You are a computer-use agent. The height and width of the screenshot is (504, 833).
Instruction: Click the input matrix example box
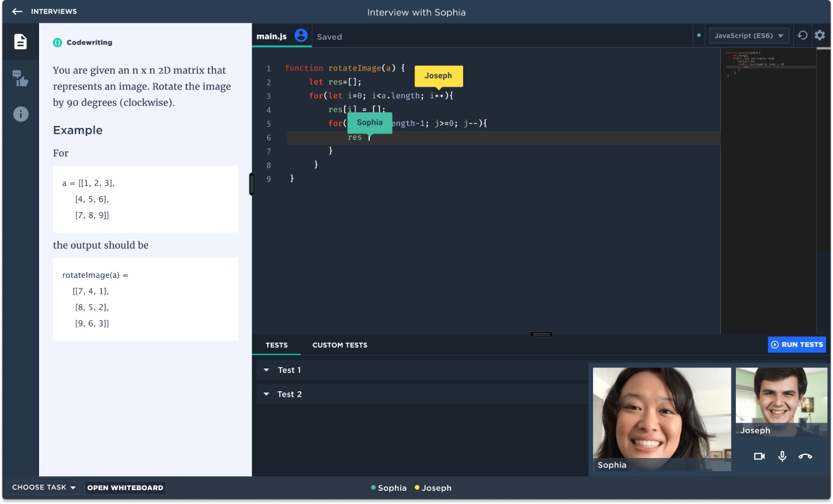point(146,199)
